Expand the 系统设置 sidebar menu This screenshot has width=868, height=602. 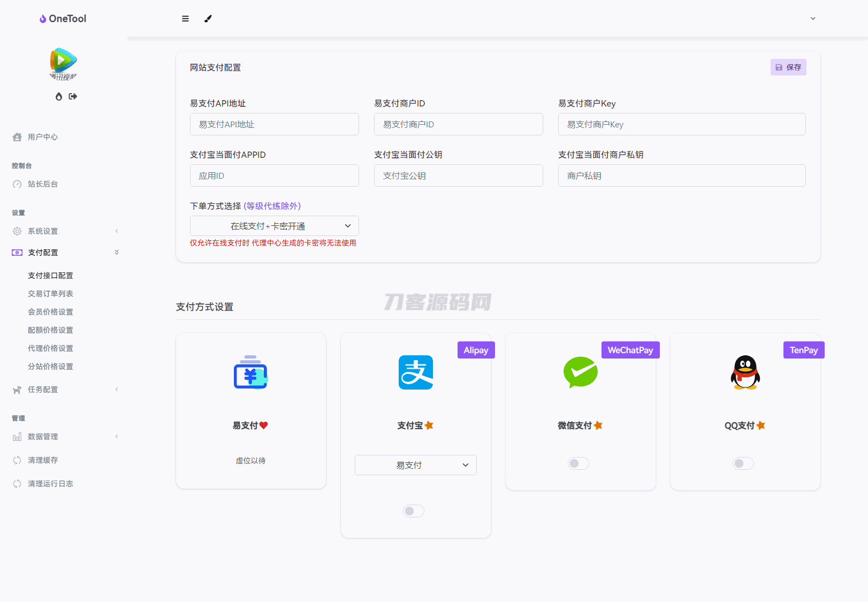coord(43,231)
